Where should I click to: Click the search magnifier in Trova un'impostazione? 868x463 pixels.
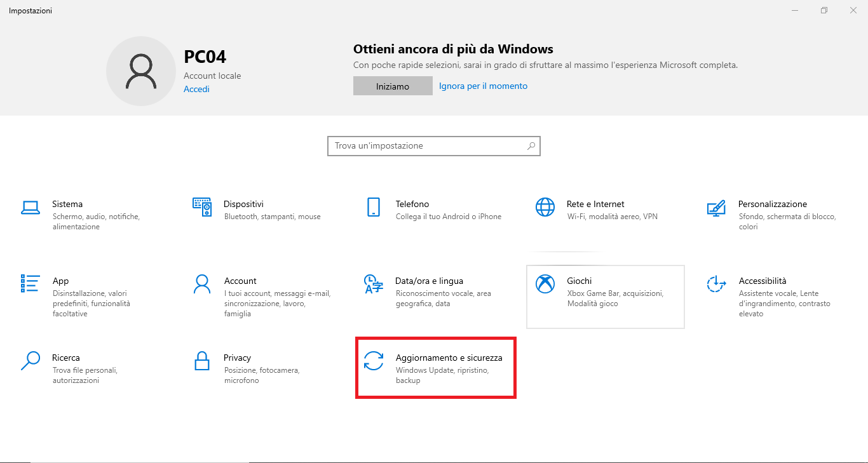[531, 146]
